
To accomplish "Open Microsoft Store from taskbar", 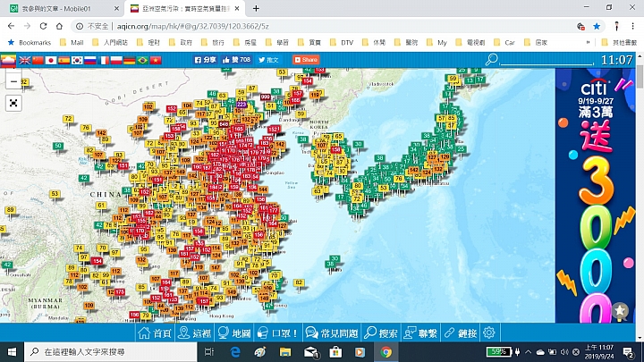I will click(335, 352).
